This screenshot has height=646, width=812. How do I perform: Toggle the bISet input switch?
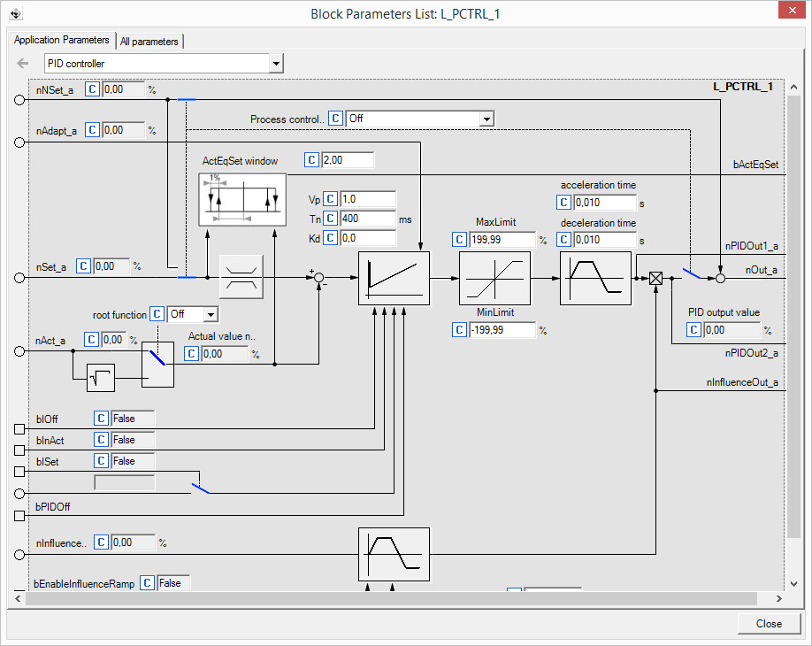click(x=201, y=487)
